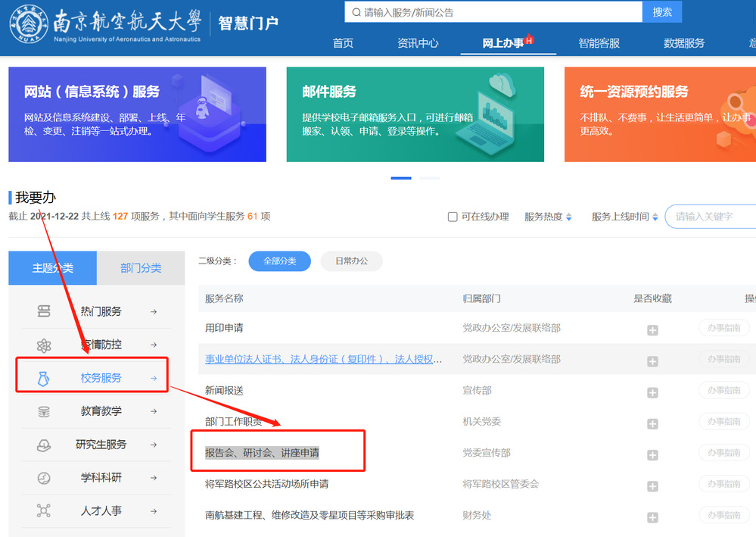The height and width of the screenshot is (537, 756).
Task: Click the 研究生服务 graduate cap icon
Action: [x=44, y=445]
